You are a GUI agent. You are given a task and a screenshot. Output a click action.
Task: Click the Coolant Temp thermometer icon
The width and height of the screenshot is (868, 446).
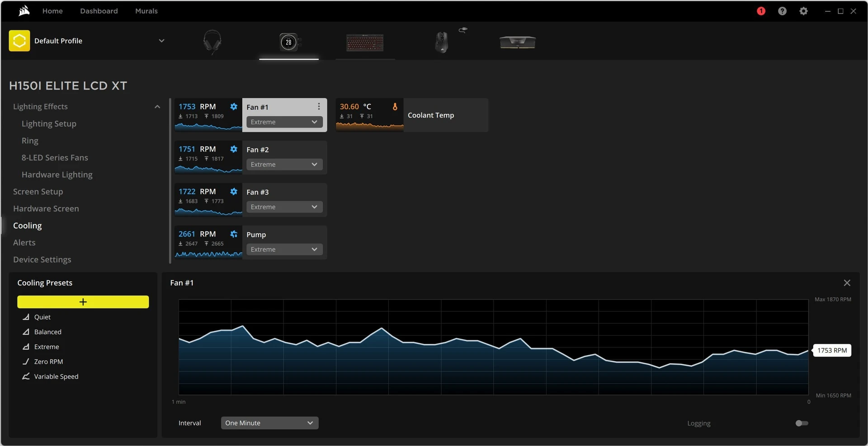point(395,107)
